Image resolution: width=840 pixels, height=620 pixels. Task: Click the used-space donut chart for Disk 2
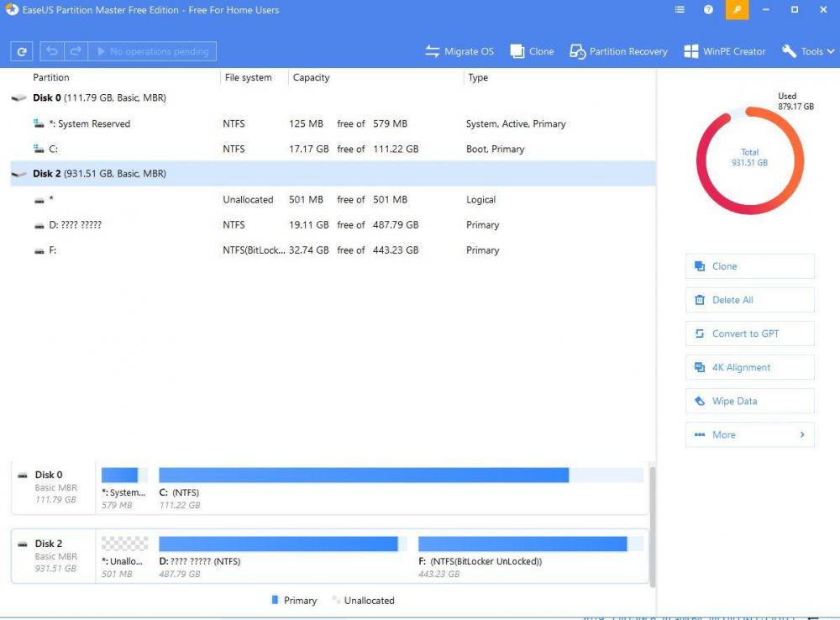749,160
